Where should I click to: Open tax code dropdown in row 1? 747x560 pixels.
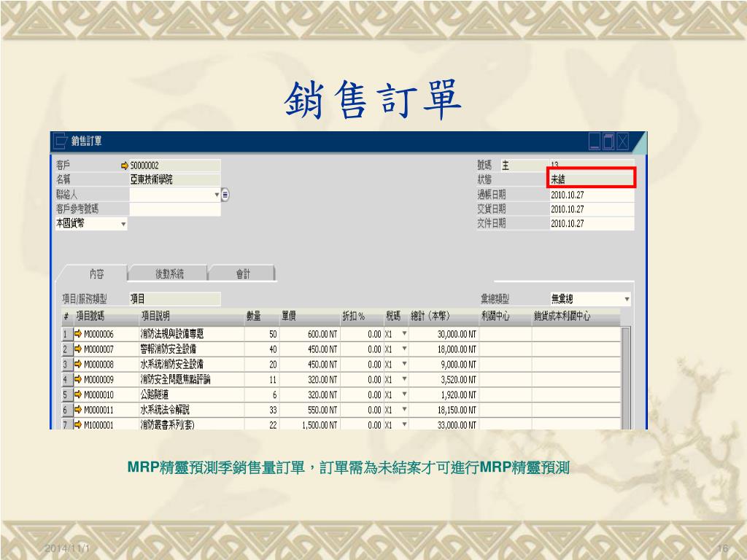(404, 334)
